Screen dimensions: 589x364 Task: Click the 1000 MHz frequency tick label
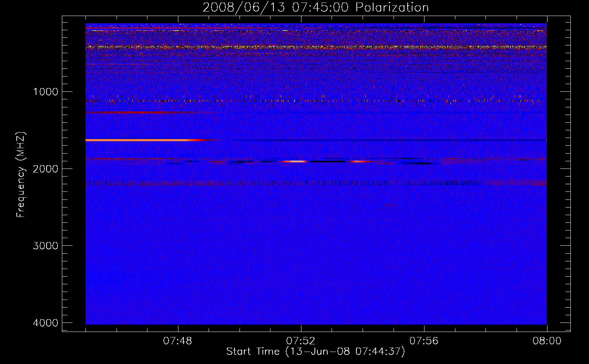pyautogui.click(x=46, y=91)
